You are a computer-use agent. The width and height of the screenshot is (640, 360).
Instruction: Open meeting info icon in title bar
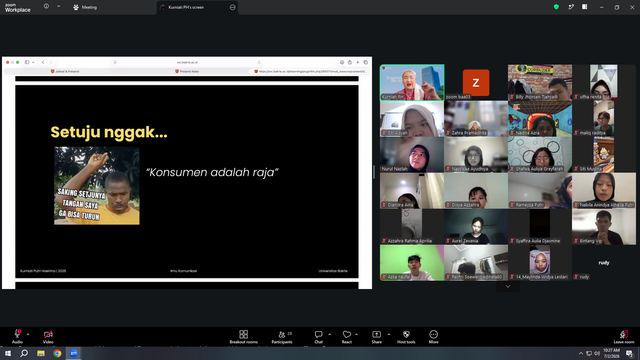tap(46, 7)
